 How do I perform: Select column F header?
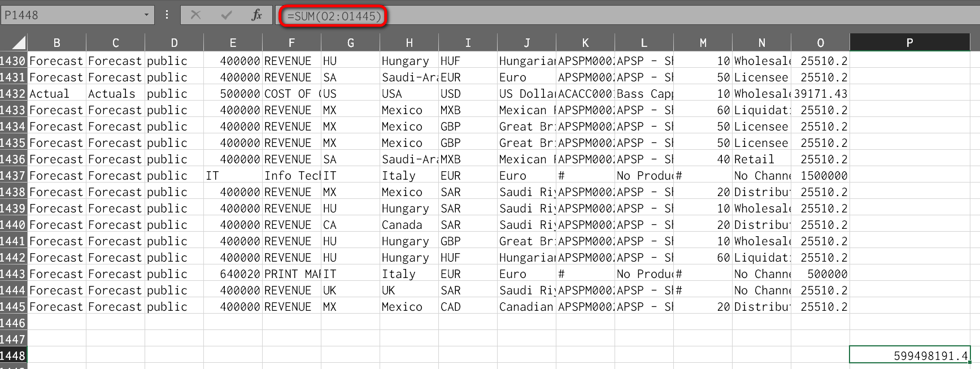point(292,43)
